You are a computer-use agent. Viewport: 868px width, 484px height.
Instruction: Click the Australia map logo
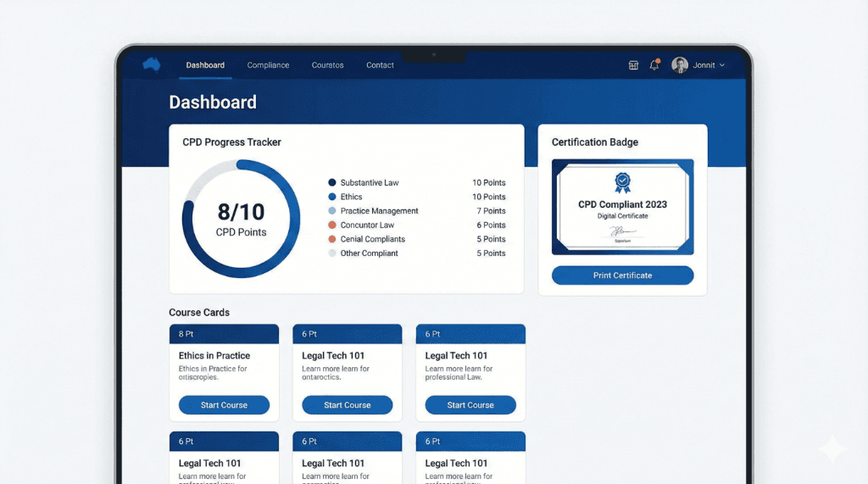coord(152,64)
